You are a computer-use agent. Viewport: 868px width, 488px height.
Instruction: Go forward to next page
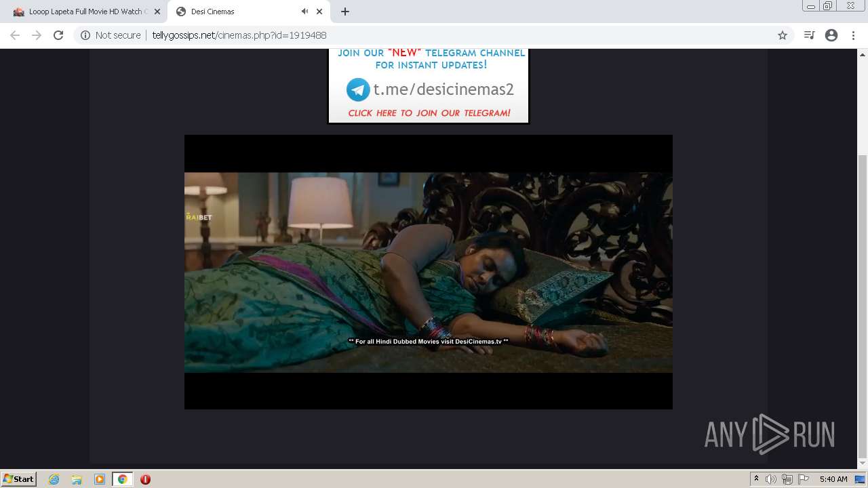[x=37, y=35]
